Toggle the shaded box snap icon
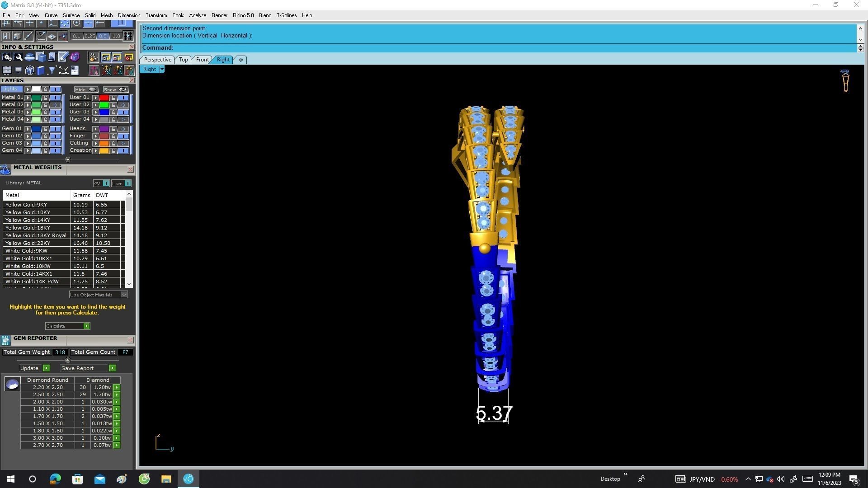This screenshot has height=488, width=868. [x=17, y=36]
